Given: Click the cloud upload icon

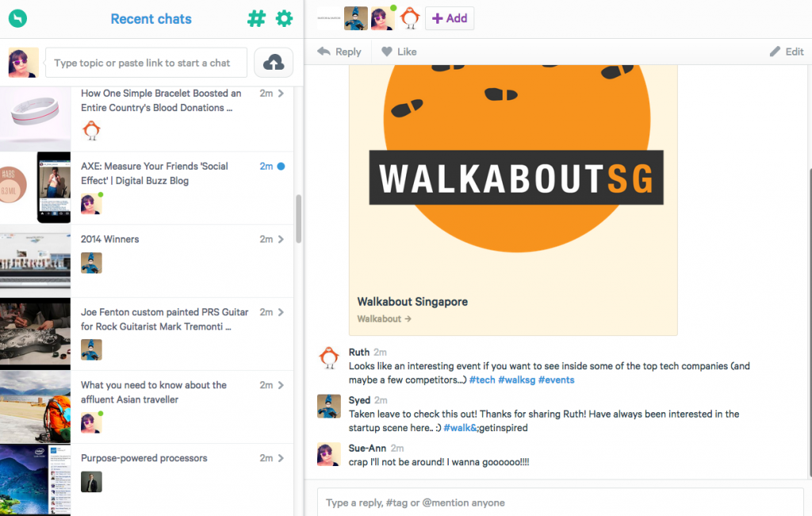Looking at the screenshot, I should 274,63.
